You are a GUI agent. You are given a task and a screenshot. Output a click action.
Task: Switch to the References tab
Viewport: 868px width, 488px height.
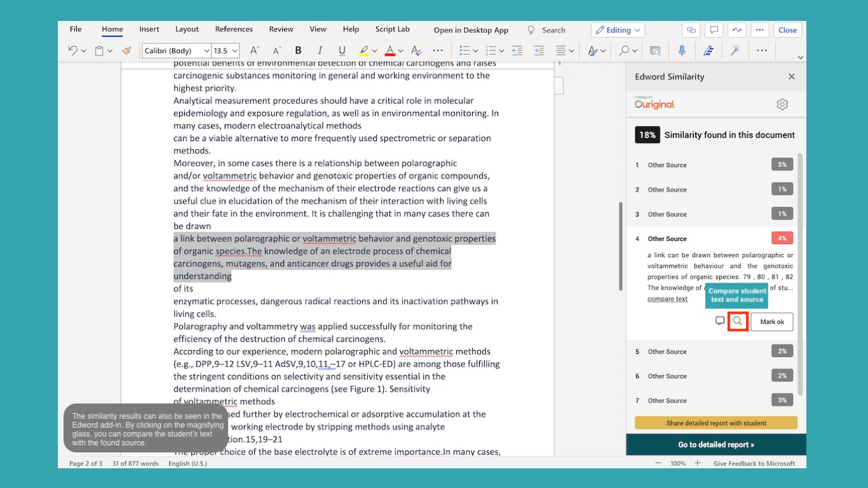(x=234, y=29)
